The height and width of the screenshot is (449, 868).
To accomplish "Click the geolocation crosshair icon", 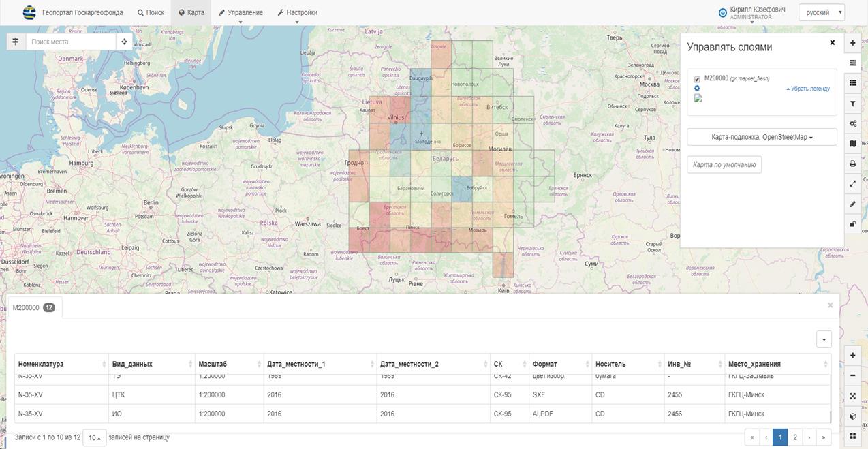I will click(124, 42).
